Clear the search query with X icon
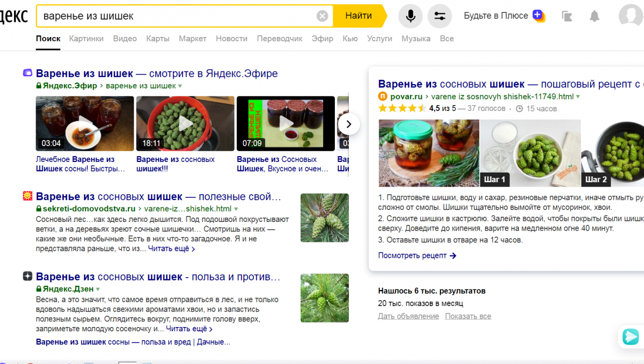Screen dimensions: 644x364 (x=322, y=16)
